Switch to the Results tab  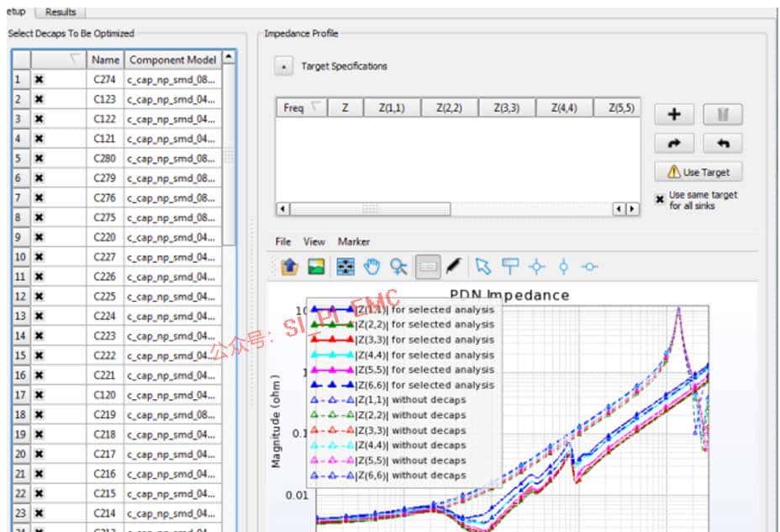click(x=61, y=12)
